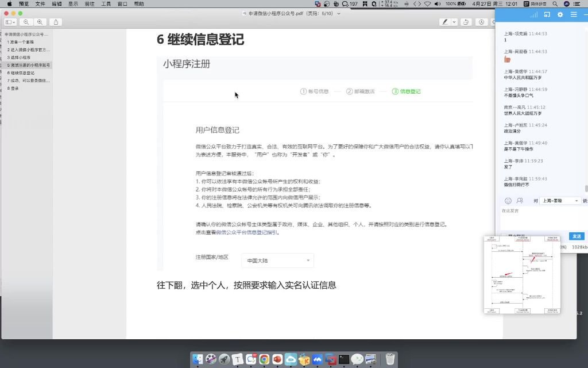Select the markup pen highlight tool
This screenshot has height=368, width=588.
445,22
